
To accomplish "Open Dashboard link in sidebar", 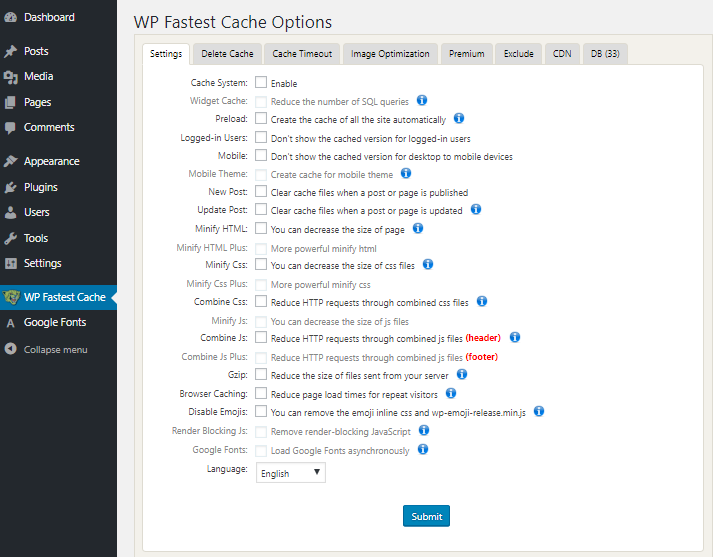I will [49, 17].
